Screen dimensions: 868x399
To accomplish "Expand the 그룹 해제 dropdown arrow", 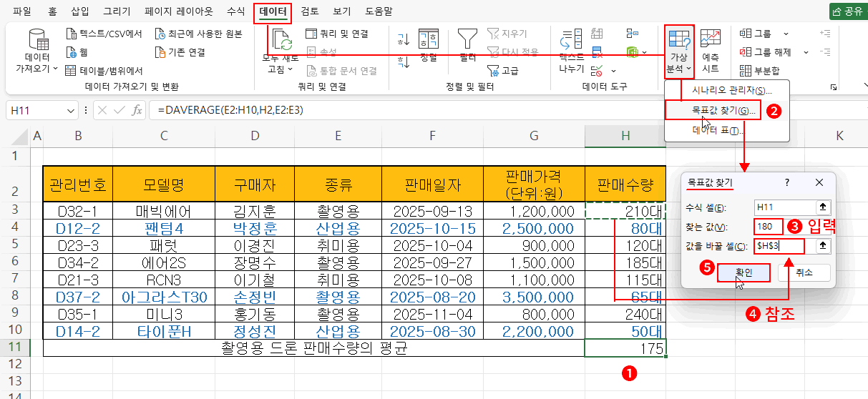I will (806, 52).
